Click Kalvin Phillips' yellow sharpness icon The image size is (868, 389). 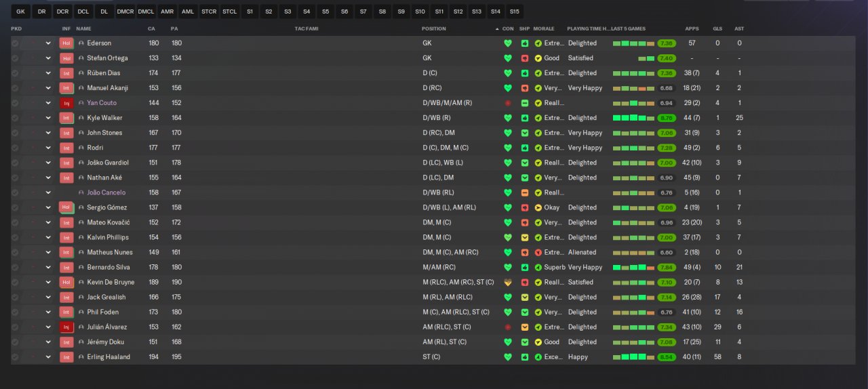pos(525,237)
